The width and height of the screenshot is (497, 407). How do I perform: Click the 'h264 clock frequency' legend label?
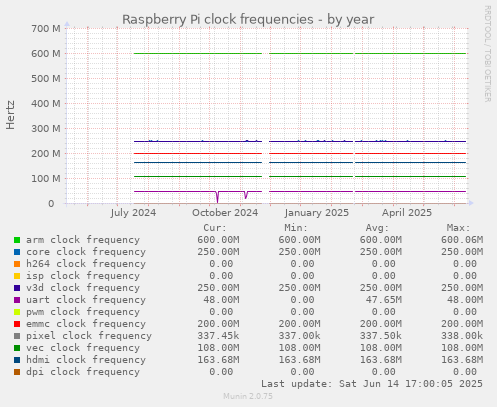click(x=86, y=264)
